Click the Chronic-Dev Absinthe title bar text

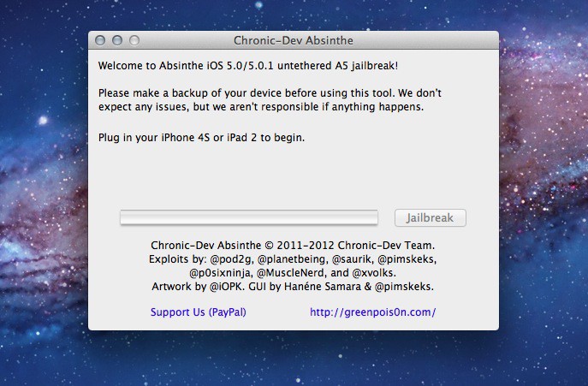pyautogui.click(x=293, y=40)
